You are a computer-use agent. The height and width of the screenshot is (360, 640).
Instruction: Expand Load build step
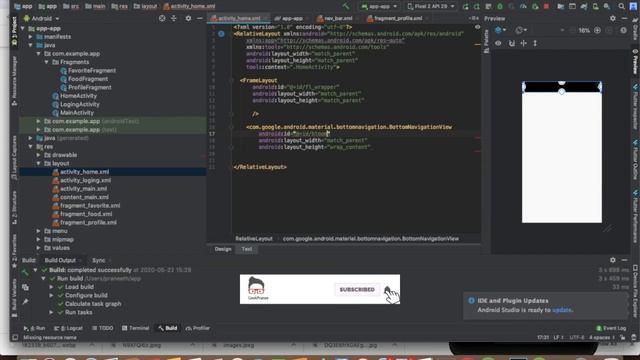click(x=51, y=287)
